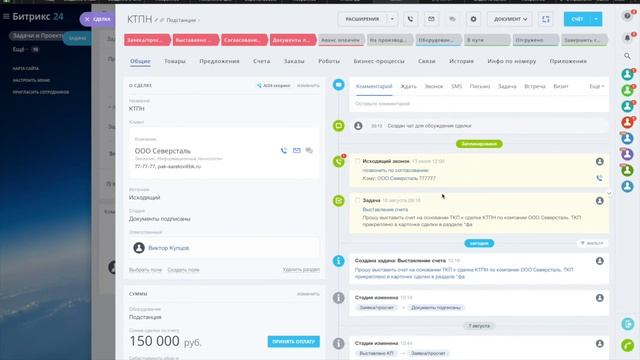
Task: Open Создана задача: Выставление счета link
Action: 400,260
